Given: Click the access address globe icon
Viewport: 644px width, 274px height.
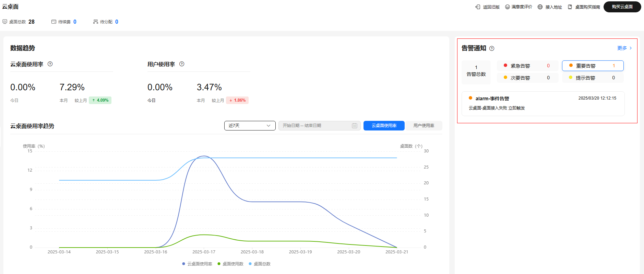Looking at the screenshot, I should pos(540,7).
